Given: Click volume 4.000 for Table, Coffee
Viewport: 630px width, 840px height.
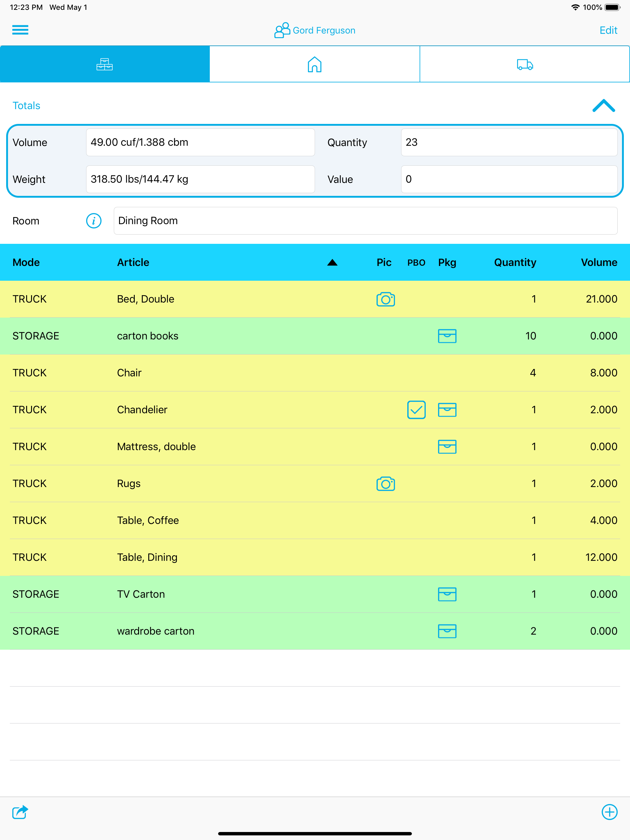Looking at the screenshot, I should tap(604, 520).
